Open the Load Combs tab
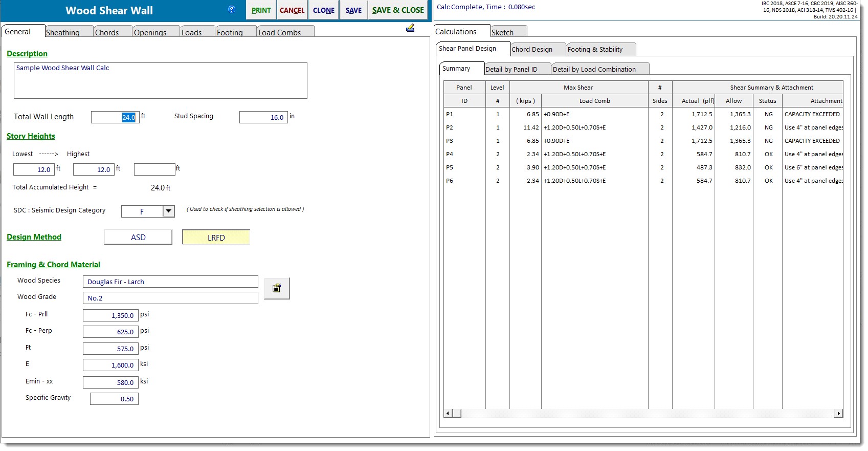The image size is (868, 451). pyautogui.click(x=280, y=32)
